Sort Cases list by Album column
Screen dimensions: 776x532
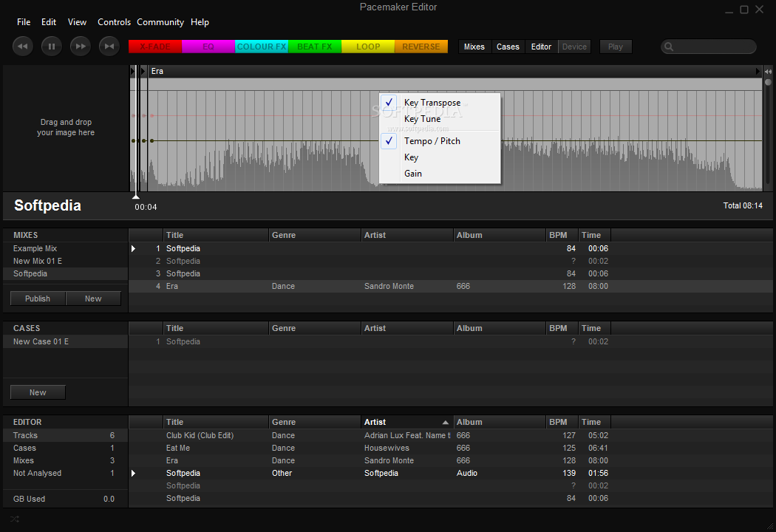pyautogui.click(x=500, y=328)
